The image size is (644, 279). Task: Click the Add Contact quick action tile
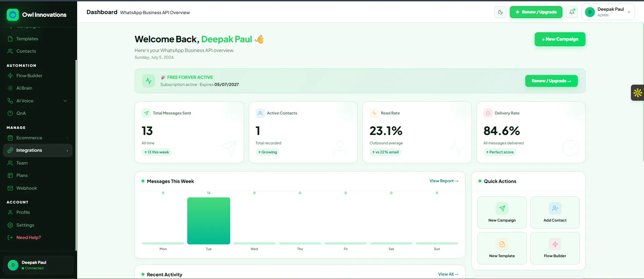click(x=555, y=213)
